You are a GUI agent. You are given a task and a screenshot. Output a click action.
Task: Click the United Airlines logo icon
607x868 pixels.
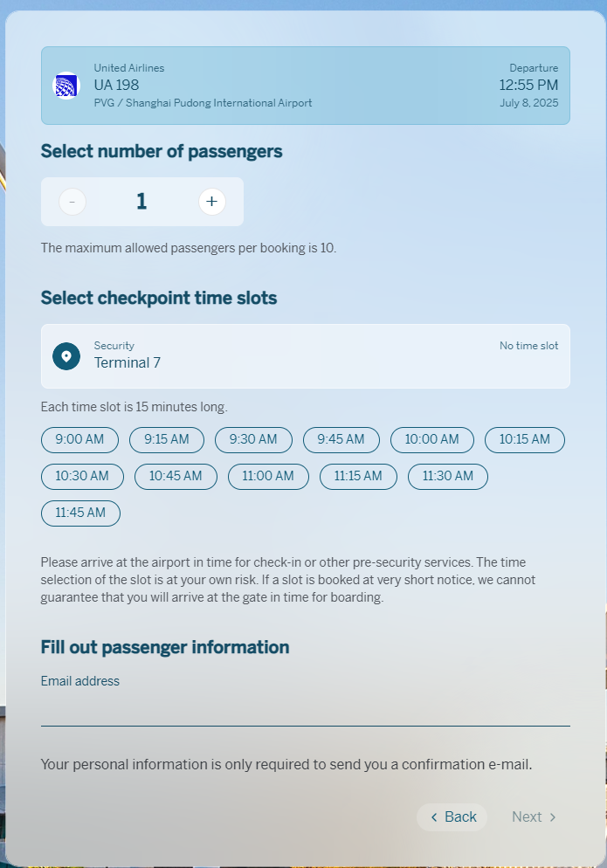pyautogui.click(x=66, y=86)
